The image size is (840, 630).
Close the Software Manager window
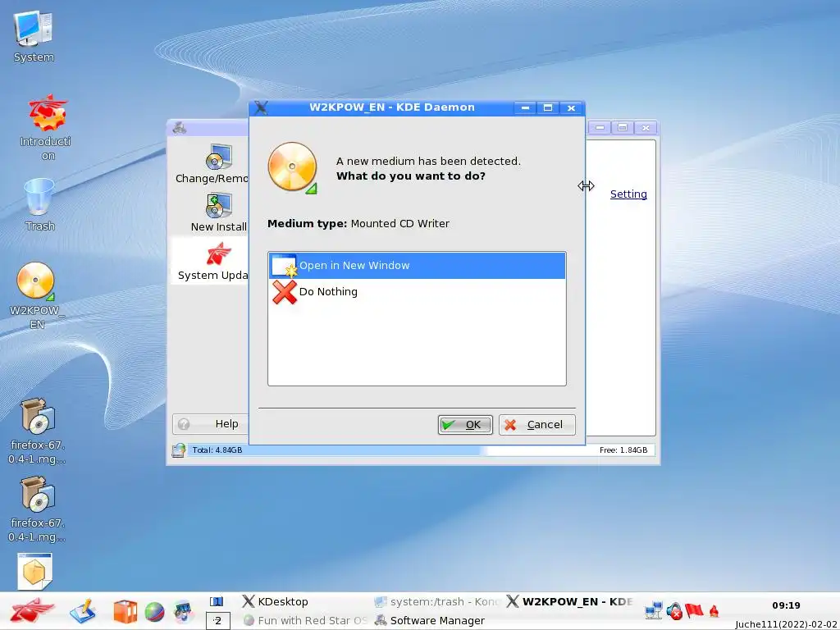click(646, 127)
